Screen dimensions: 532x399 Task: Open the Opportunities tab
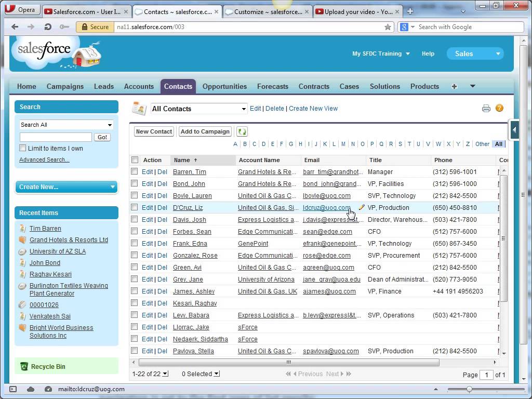point(224,87)
